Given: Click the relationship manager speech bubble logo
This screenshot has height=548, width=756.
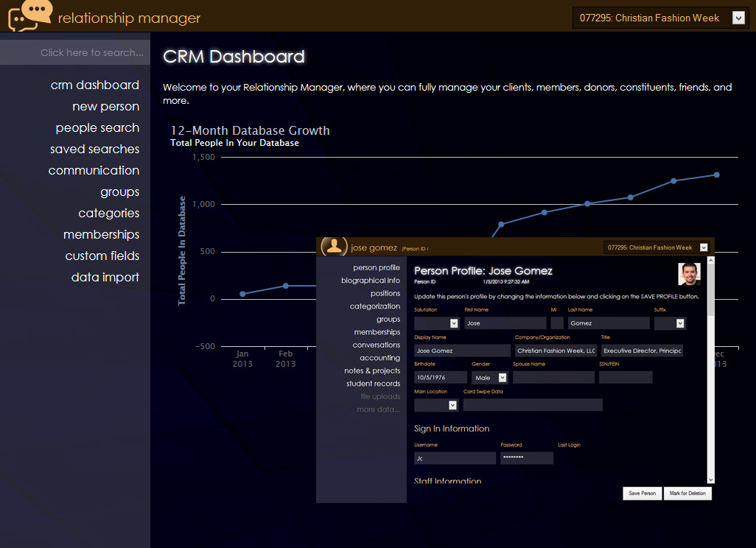Looking at the screenshot, I should click(31, 16).
